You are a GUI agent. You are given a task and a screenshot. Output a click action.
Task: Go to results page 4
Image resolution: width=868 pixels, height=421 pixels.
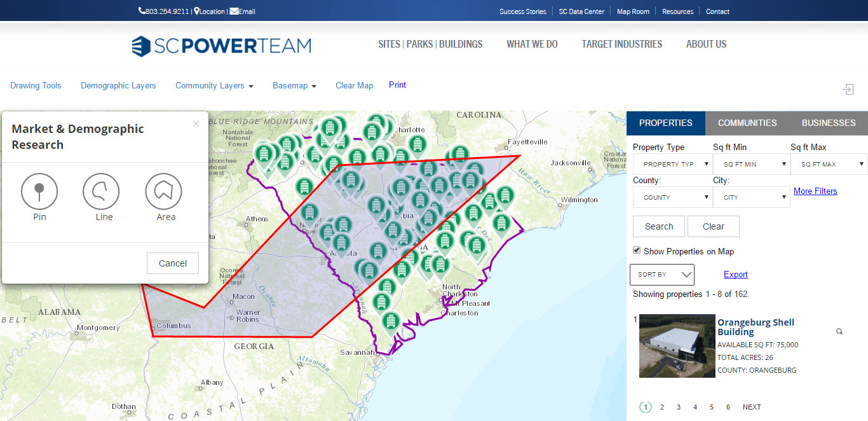pyautogui.click(x=695, y=407)
